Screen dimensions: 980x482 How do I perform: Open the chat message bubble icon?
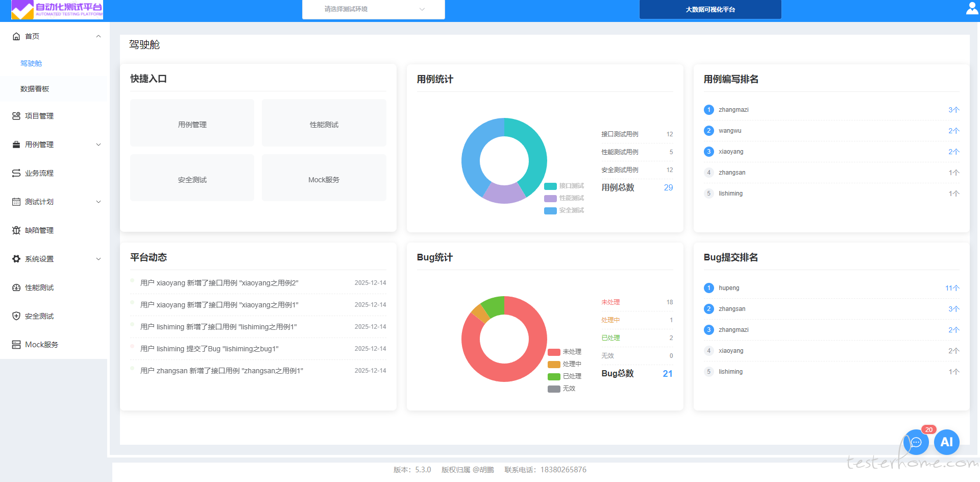click(916, 442)
